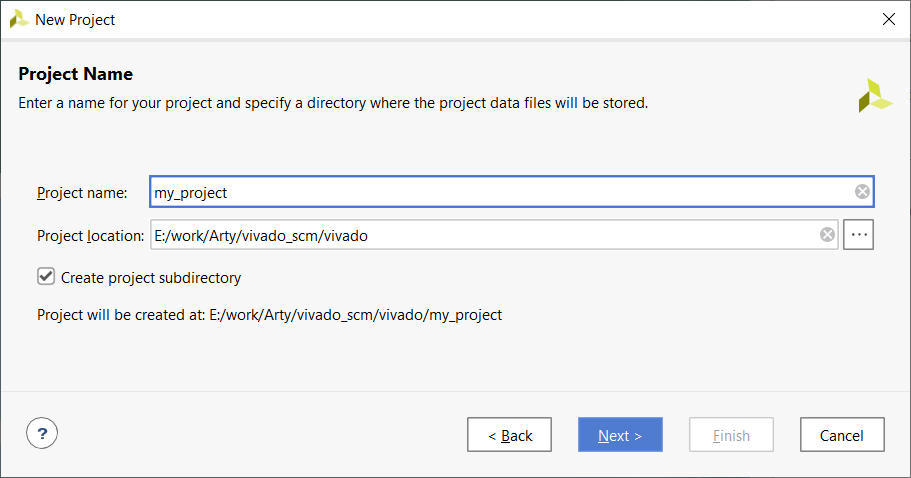The image size is (911, 478).
Task: Browse for project location with ellipsis button
Action: tap(859, 235)
